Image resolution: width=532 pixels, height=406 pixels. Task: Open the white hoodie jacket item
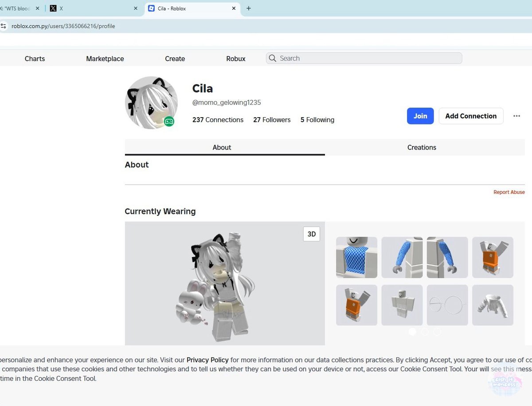pyautogui.click(x=493, y=305)
